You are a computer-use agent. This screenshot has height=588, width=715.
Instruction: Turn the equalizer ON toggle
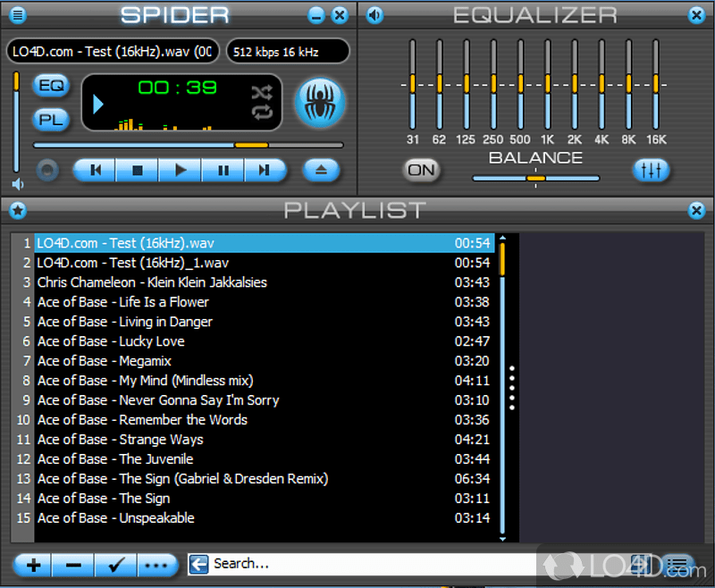pyautogui.click(x=421, y=171)
